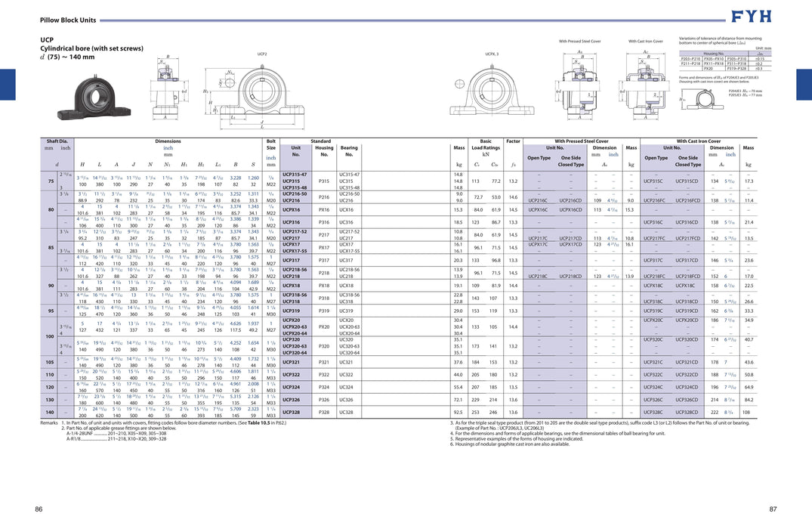
Task: Click the With Pressed Steel Cover diagram
Action: (x=579, y=80)
